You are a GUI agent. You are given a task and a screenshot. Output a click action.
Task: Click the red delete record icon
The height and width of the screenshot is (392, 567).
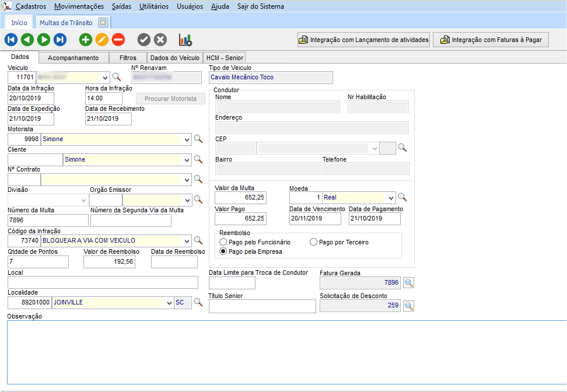118,40
